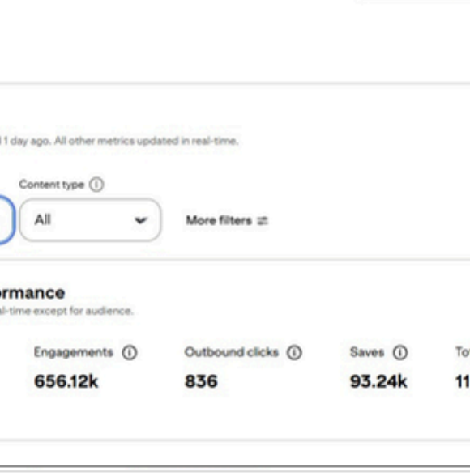Click the sliders icon next to More filters
The height and width of the screenshot is (476, 470).
263,221
